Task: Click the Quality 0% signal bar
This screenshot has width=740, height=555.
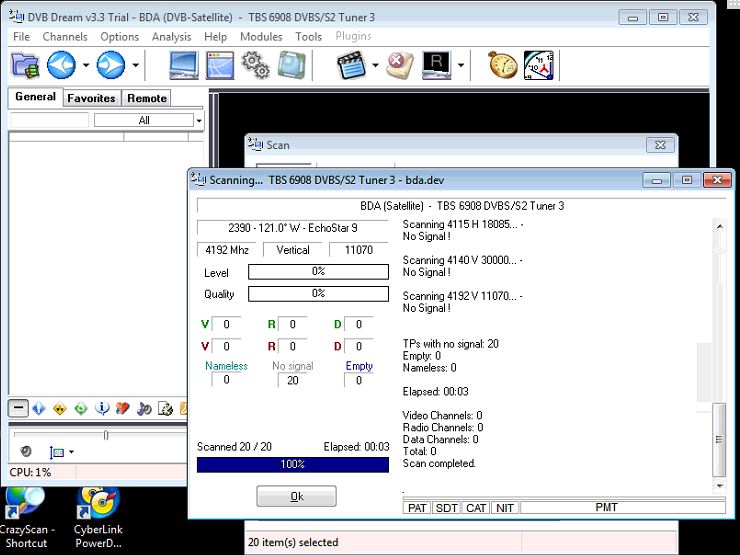Action: [x=318, y=294]
